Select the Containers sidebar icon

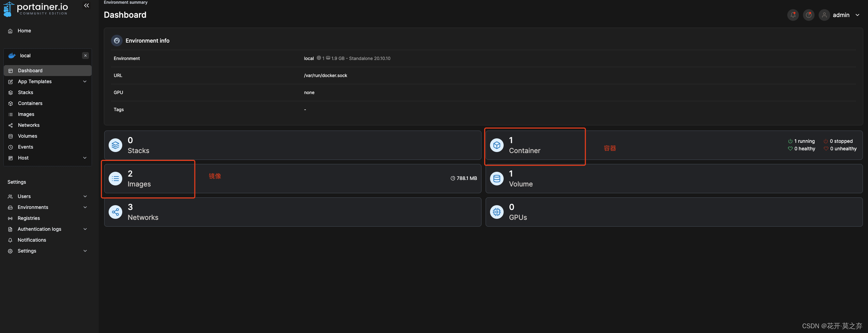click(x=11, y=103)
